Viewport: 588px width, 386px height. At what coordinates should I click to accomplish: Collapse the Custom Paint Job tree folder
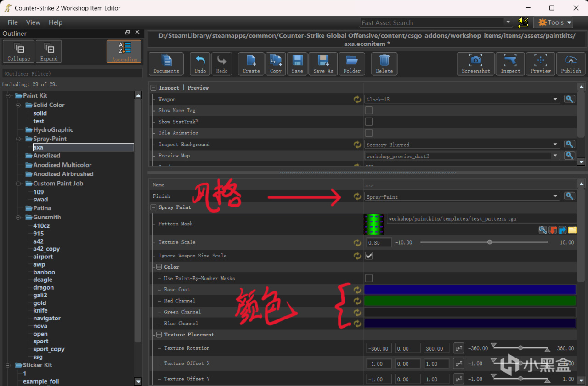(x=18, y=184)
